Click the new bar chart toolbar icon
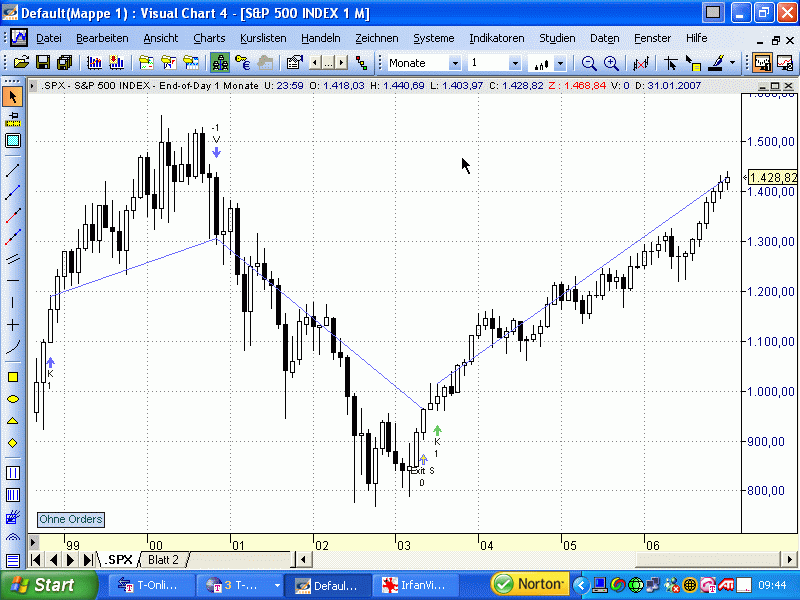The width and height of the screenshot is (800, 600). pos(94,63)
